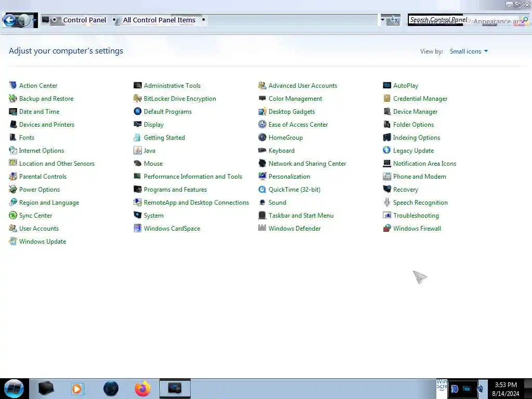The width and height of the screenshot is (532, 399).
Task: Open the System icon
Action: click(x=137, y=216)
